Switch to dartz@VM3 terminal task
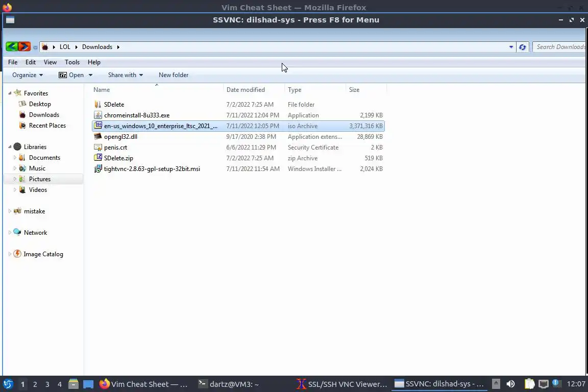The image size is (588, 392). pyautogui.click(x=229, y=384)
